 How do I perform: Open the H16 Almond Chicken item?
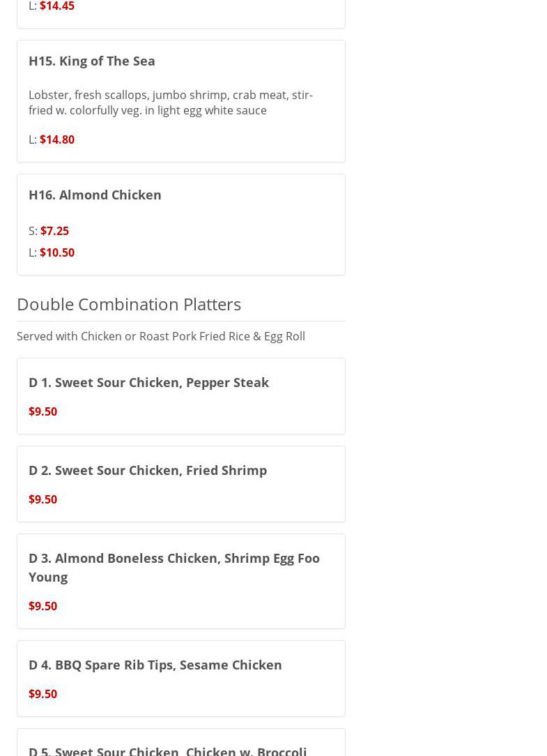95,195
